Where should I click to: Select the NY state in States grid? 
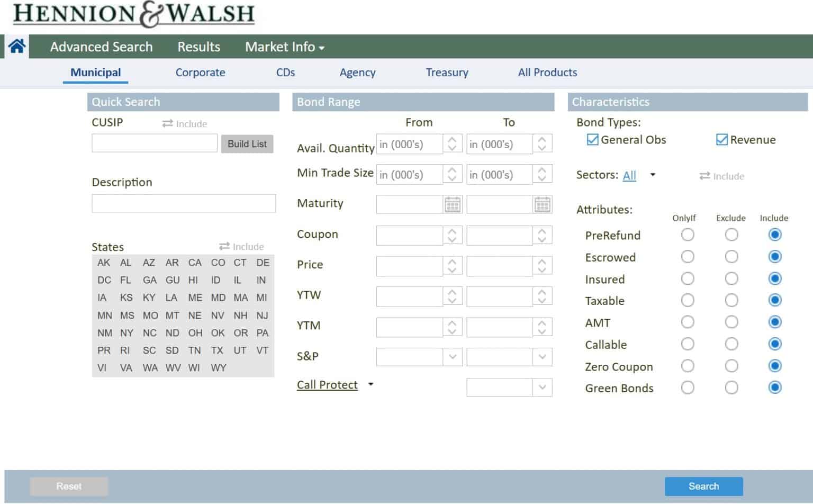pos(127,333)
